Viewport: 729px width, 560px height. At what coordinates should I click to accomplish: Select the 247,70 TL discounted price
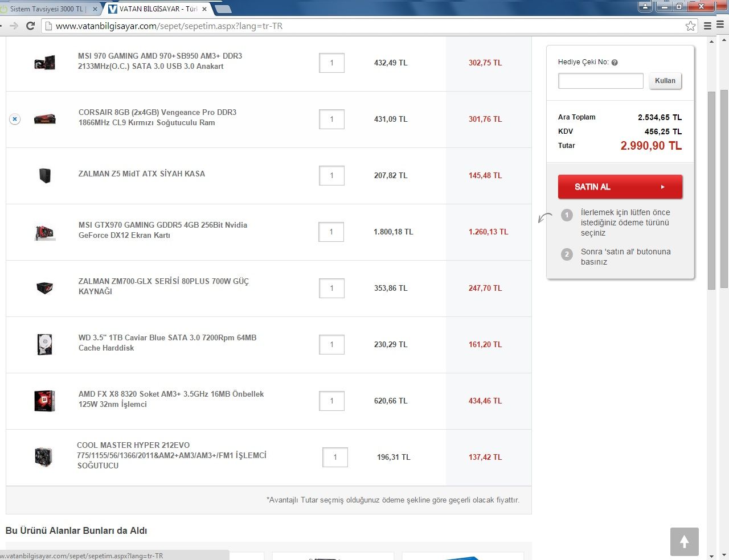click(x=485, y=288)
